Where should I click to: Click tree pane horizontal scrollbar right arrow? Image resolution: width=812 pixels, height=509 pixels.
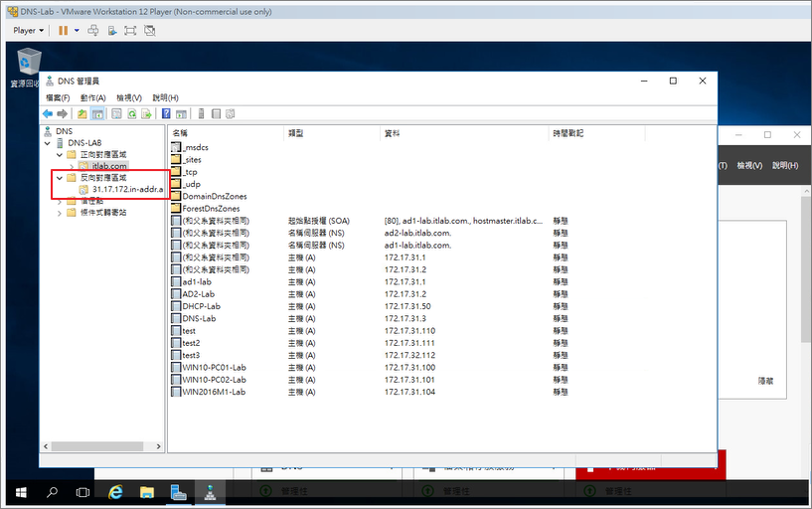pyautogui.click(x=158, y=446)
